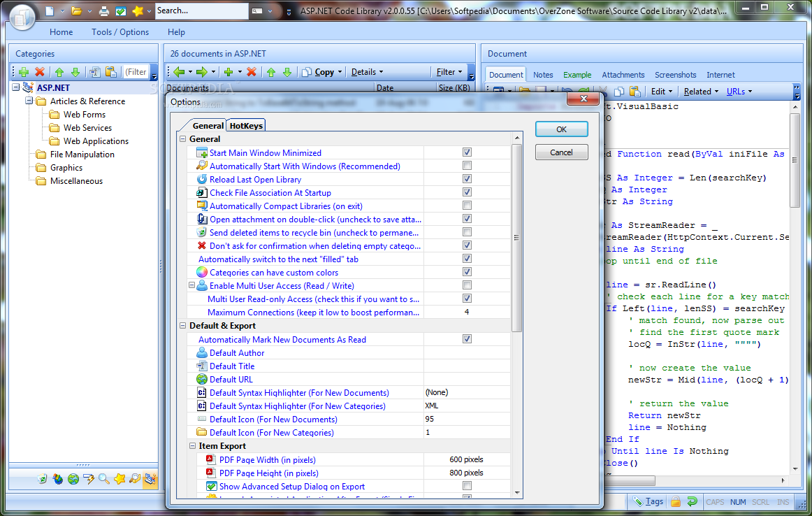812x516 pixels.
Task: Open the Tools / Options menu
Action: point(120,32)
